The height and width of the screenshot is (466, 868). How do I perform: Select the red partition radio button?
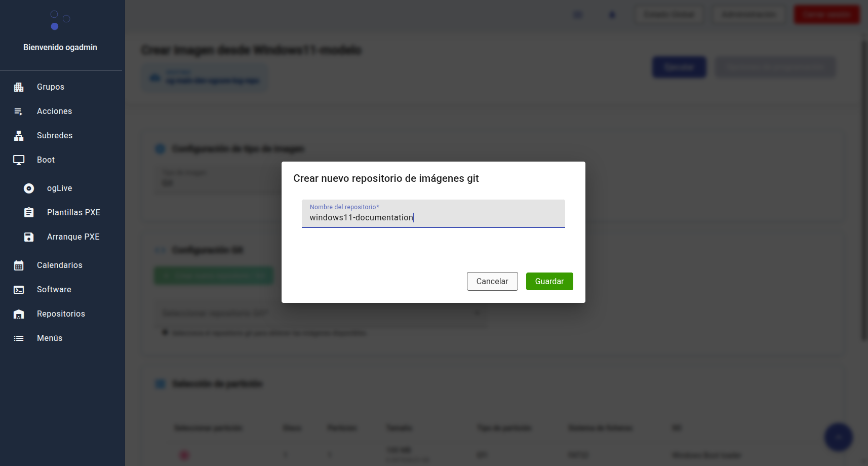point(184,455)
